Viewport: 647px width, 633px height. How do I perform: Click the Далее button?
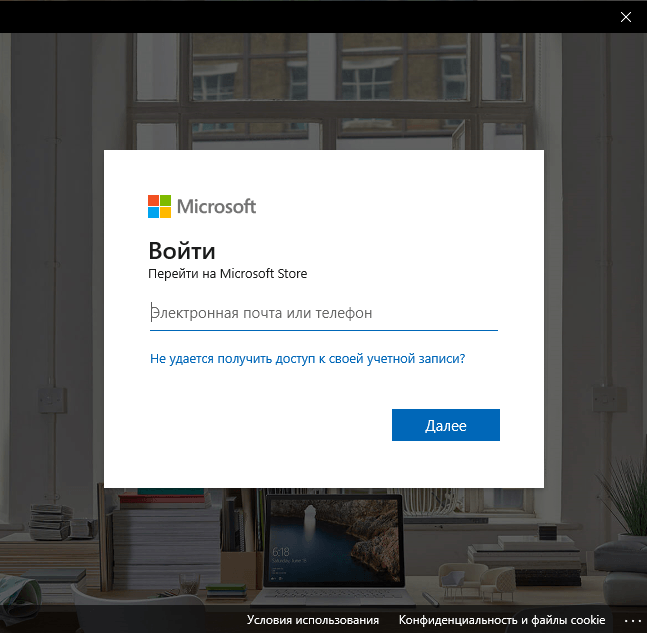pos(446,425)
